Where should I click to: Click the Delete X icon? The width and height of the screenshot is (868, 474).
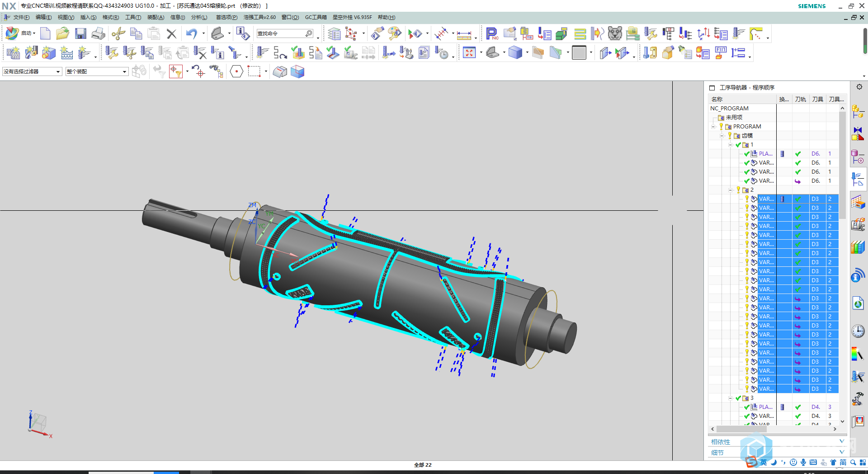click(171, 33)
